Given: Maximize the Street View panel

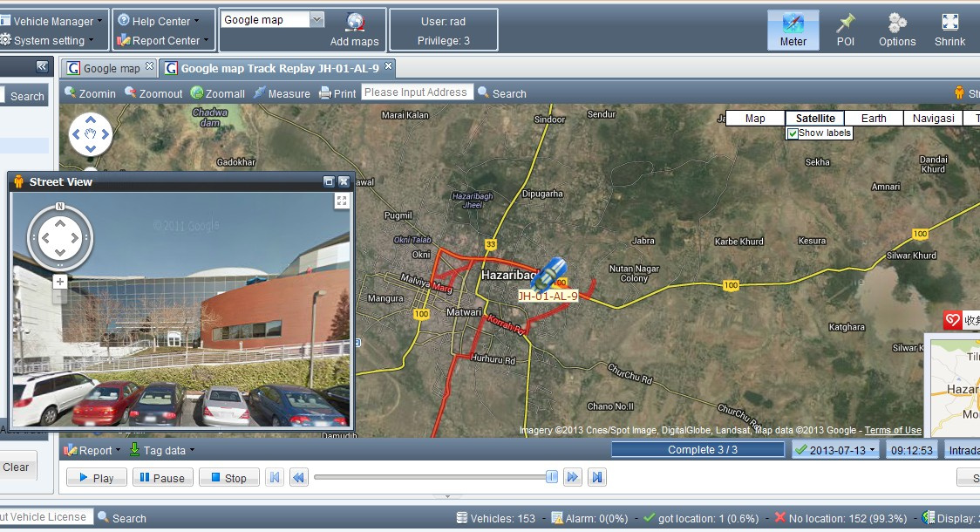Looking at the screenshot, I should (x=329, y=181).
